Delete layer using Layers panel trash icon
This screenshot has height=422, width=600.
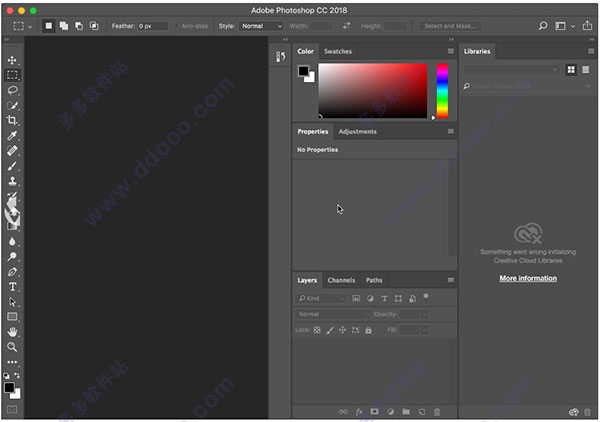(437, 412)
